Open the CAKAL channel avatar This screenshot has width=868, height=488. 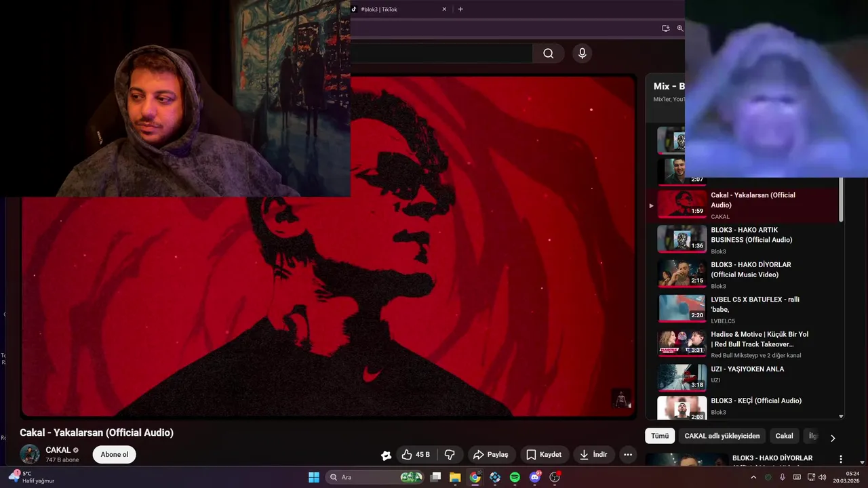click(30, 454)
